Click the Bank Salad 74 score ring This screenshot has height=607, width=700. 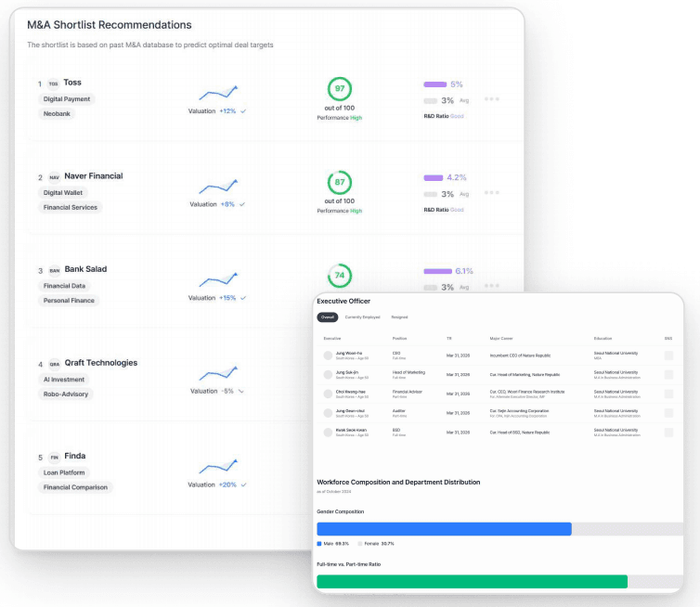(x=340, y=276)
